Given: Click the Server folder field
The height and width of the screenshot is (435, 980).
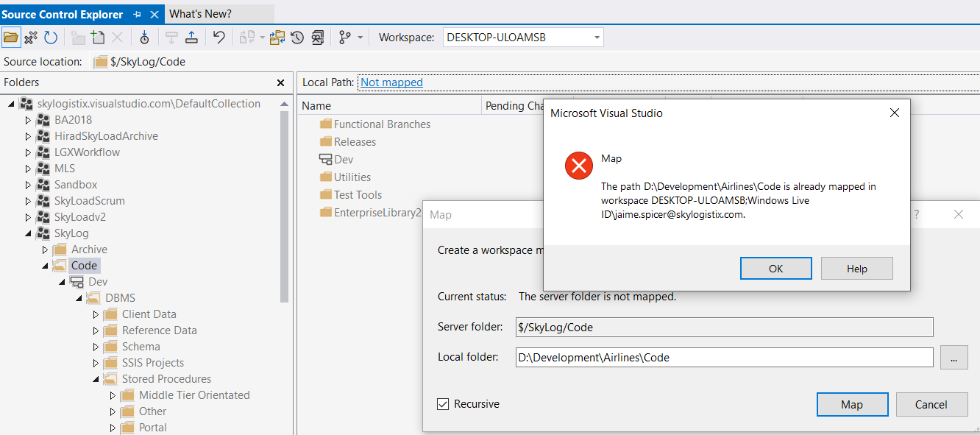Looking at the screenshot, I should tap(725, 327).
